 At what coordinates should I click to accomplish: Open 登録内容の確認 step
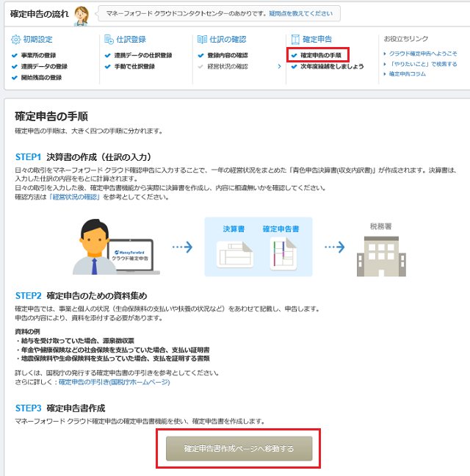tap(228, 55)
